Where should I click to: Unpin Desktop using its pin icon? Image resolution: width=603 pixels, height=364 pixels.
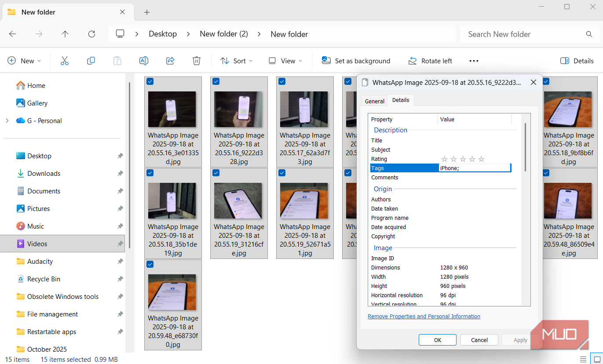[x=120, y=156]
